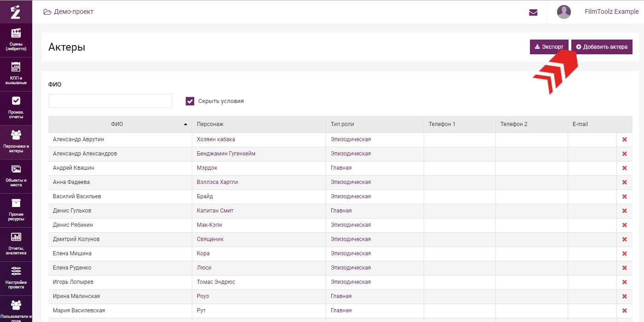The image size is (644, 322).
Task: Delete the Анна Фадеева row
Action: coord(624,182)
